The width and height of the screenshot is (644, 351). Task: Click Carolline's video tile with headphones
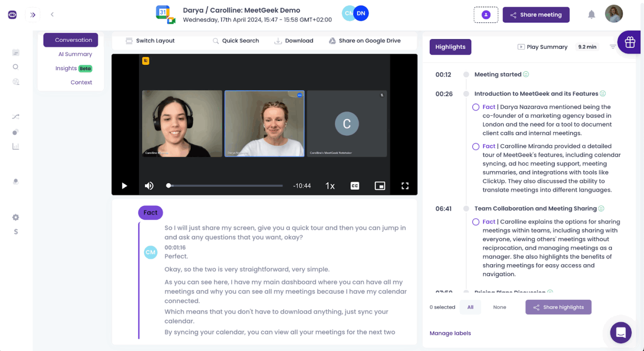point(182,123)
